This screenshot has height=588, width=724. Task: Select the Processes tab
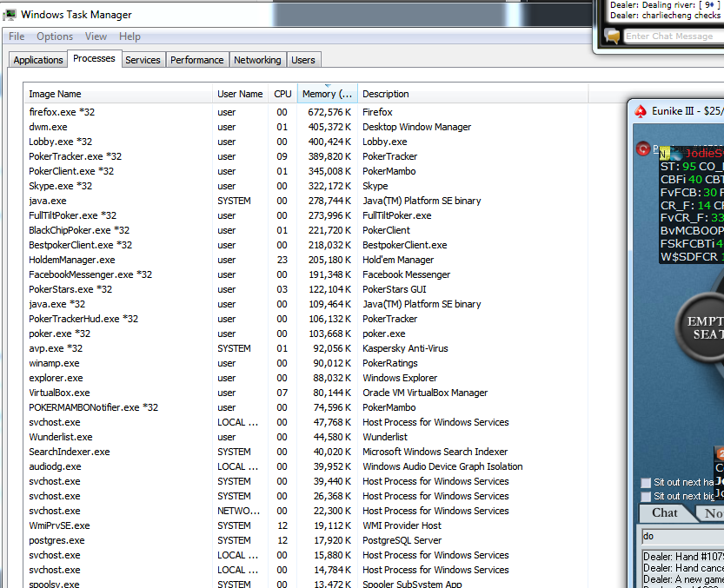pos(94,58)
